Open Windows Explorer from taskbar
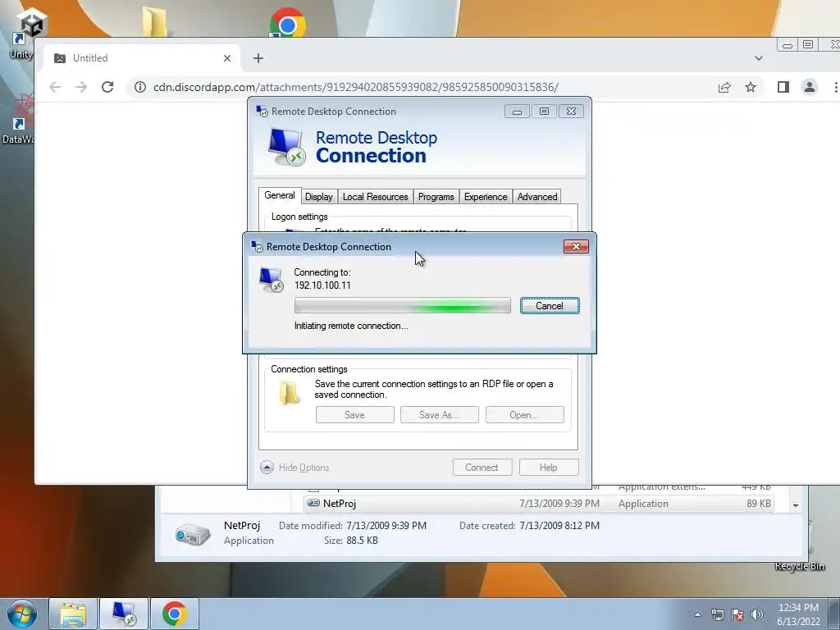The height and width of the screenshot is (630, 840). [x=73, y=614]
